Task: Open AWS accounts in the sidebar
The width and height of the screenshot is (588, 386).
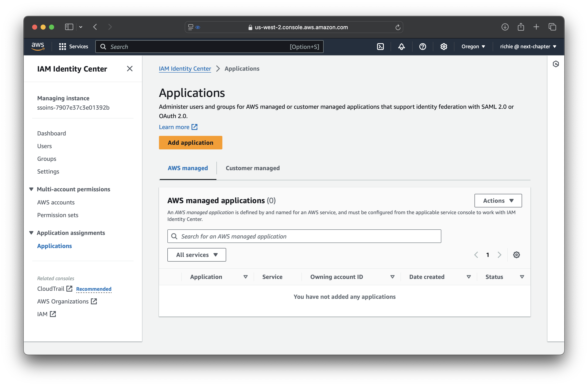Action: pyautogui.click(x=56, y=202)
